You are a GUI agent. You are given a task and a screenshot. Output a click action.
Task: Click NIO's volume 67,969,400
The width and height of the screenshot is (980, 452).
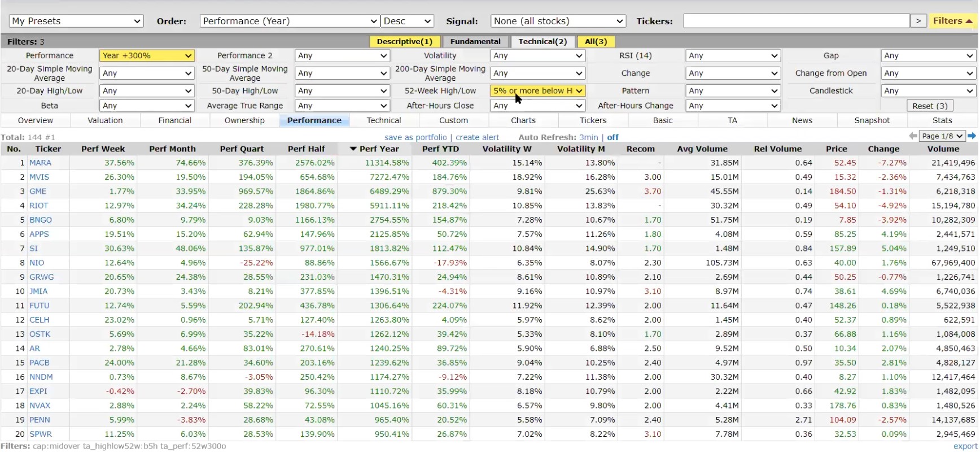953,263
